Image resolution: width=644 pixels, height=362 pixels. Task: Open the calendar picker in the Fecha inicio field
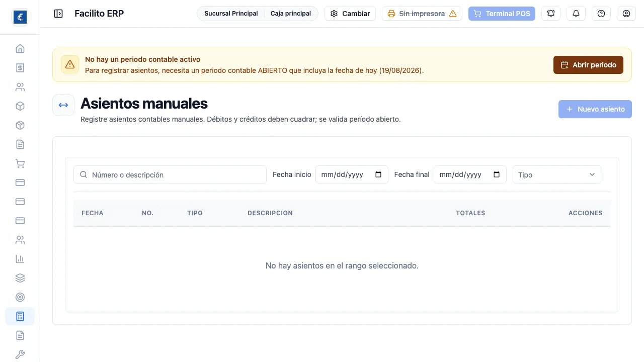[379, 174]
